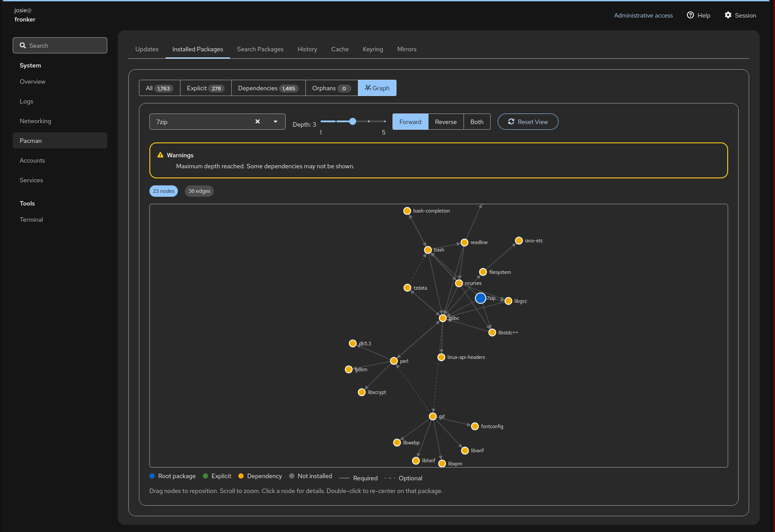Click the blue 7zip root node

[480, 298]
